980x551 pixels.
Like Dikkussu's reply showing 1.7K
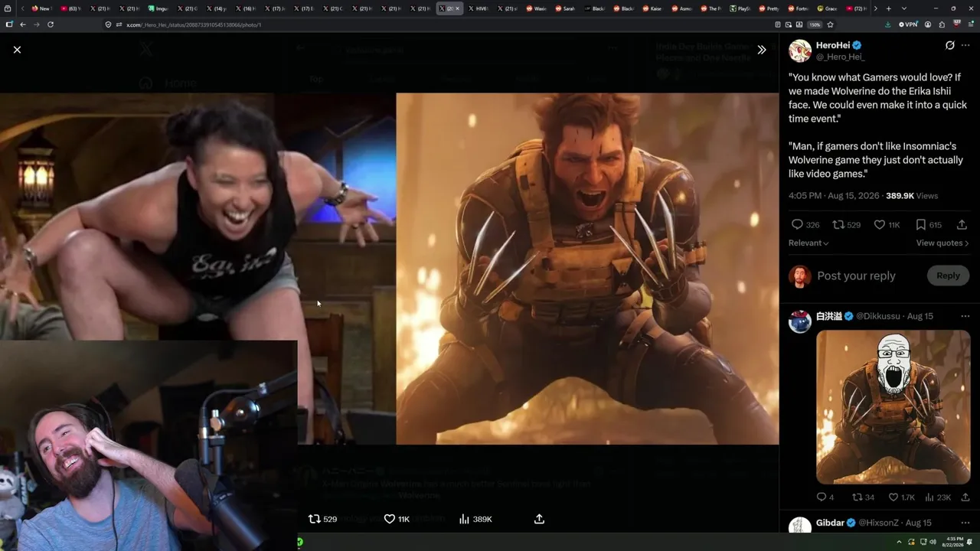893,497
